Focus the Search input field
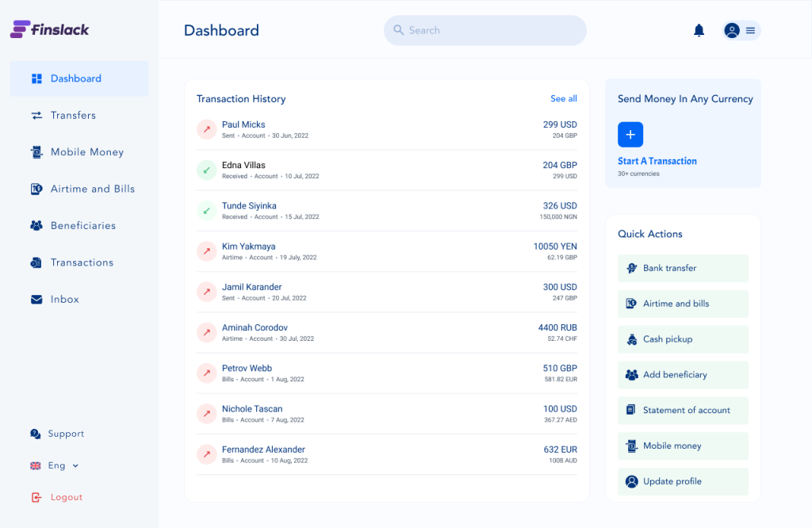 pyautogui.click(x=492, y=30)
